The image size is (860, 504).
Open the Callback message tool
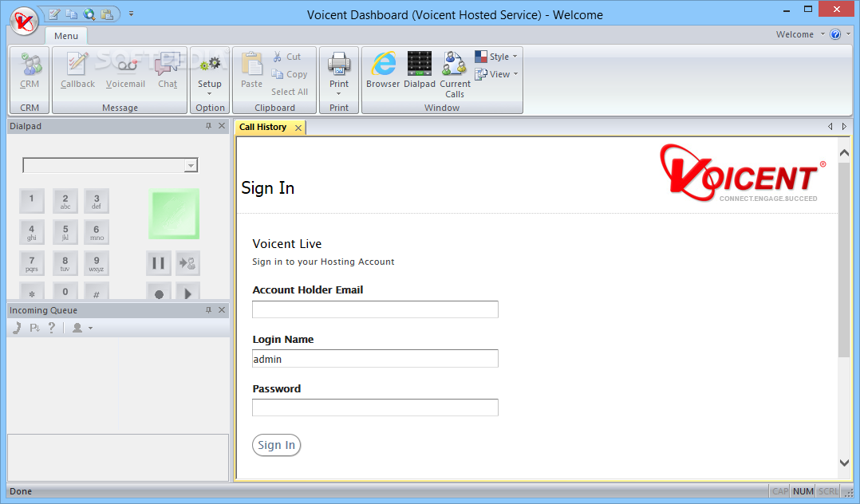[77, 70]
